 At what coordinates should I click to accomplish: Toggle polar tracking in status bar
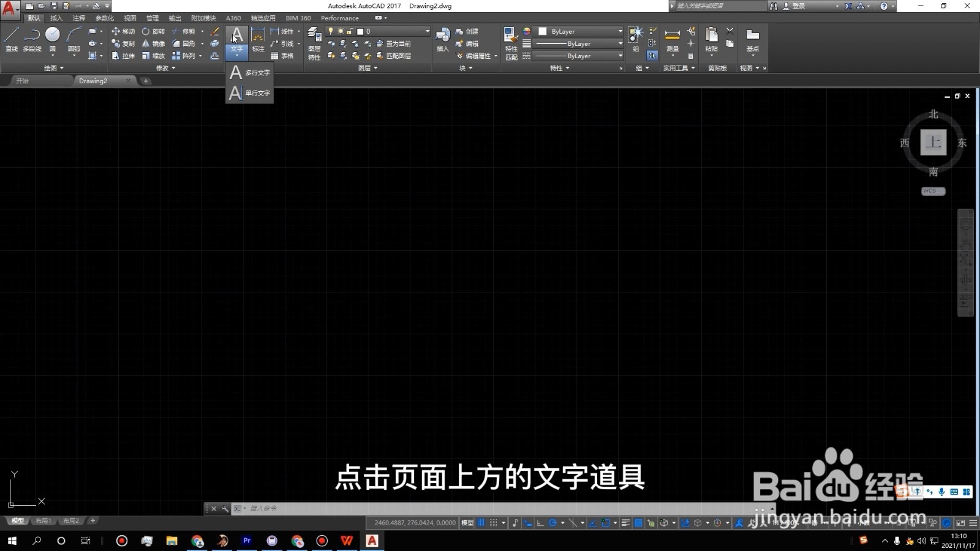(x=552, y=523)
